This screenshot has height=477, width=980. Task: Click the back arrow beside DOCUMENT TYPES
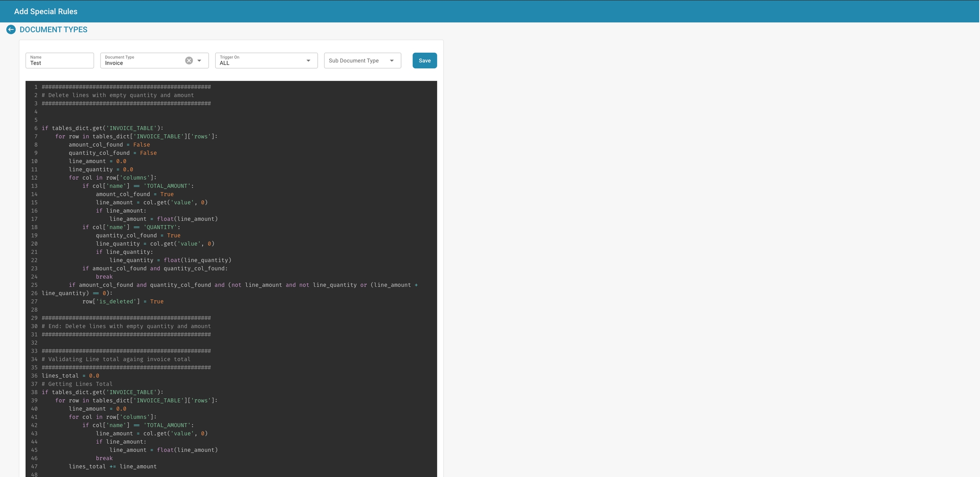11,30
